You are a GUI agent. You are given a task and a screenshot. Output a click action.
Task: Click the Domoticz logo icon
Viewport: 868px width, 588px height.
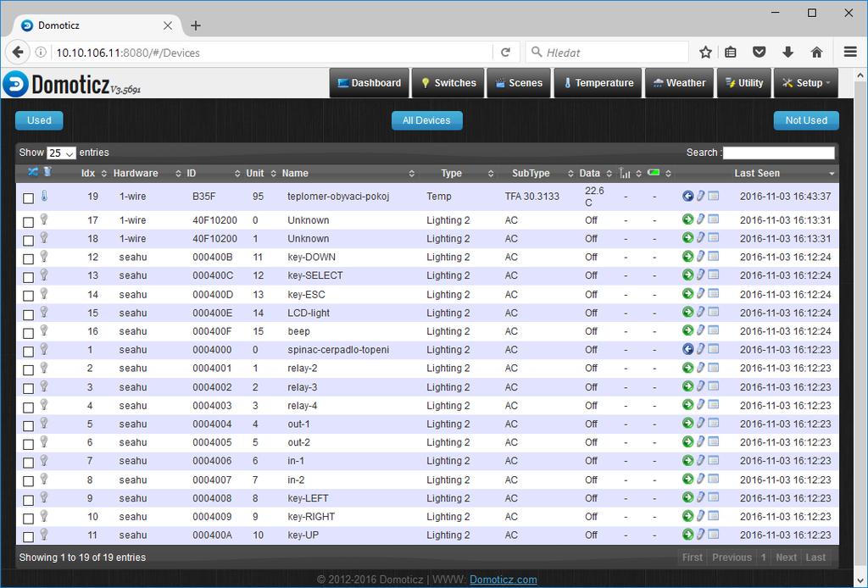[15, 84]
